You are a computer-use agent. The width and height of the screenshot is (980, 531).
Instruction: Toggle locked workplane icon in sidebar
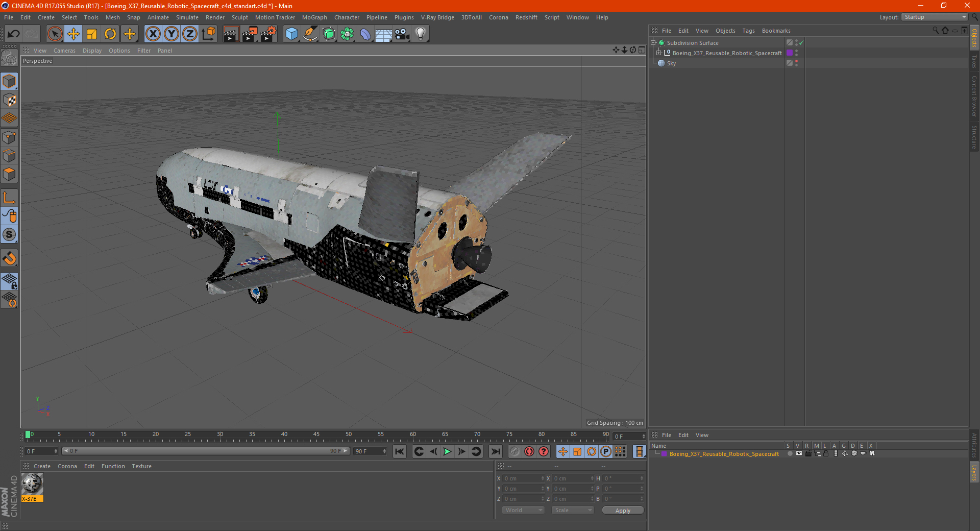click(x=9, y=281)
